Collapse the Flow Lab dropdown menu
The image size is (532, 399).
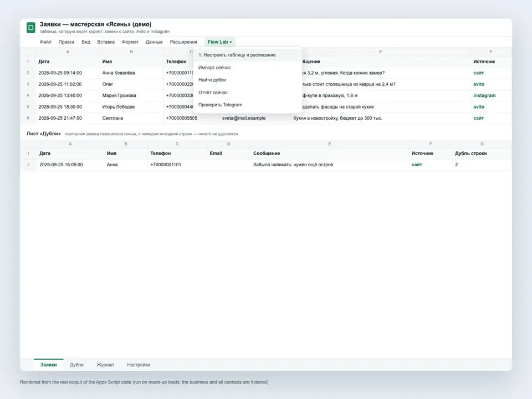220,42
